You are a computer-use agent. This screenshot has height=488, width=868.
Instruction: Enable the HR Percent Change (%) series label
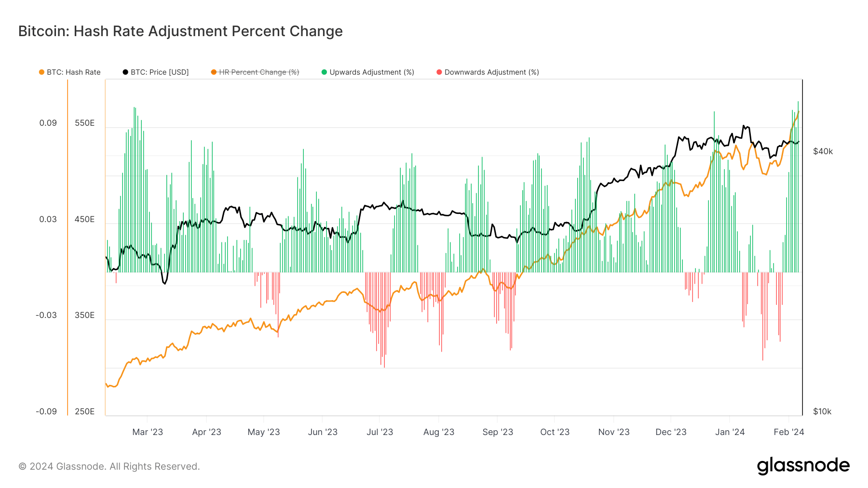[x=259, y=72]
